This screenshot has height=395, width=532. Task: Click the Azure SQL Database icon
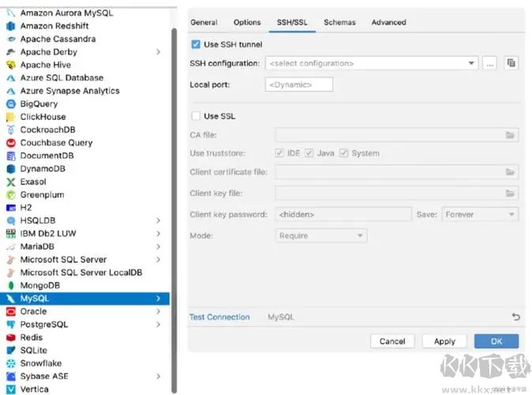tap(11, 78)
